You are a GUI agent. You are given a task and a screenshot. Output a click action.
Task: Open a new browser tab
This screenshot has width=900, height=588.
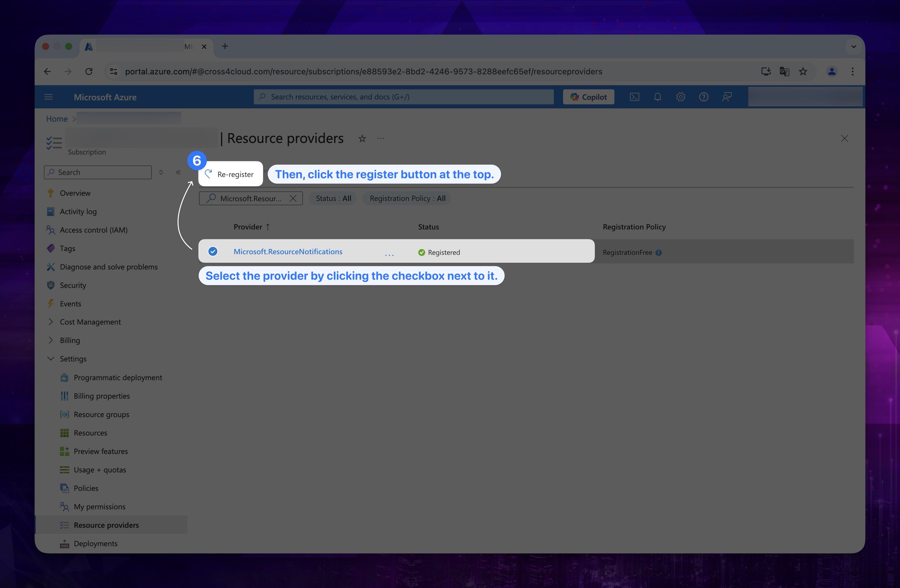click(x=225, y=46)
